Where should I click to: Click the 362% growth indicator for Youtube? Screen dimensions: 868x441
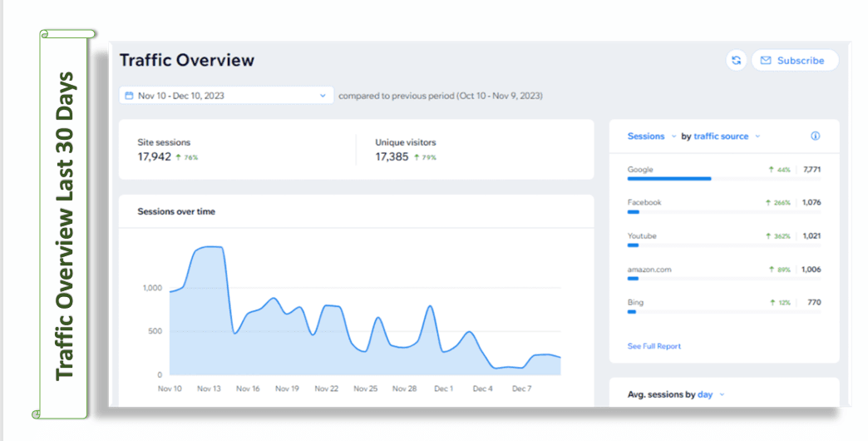tap(777, 236)
